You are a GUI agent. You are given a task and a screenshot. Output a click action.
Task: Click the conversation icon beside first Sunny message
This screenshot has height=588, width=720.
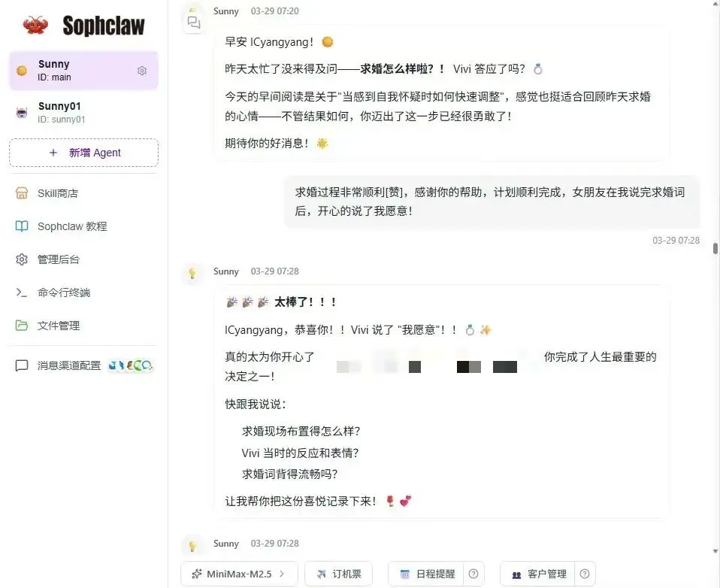tap(193, 22)
